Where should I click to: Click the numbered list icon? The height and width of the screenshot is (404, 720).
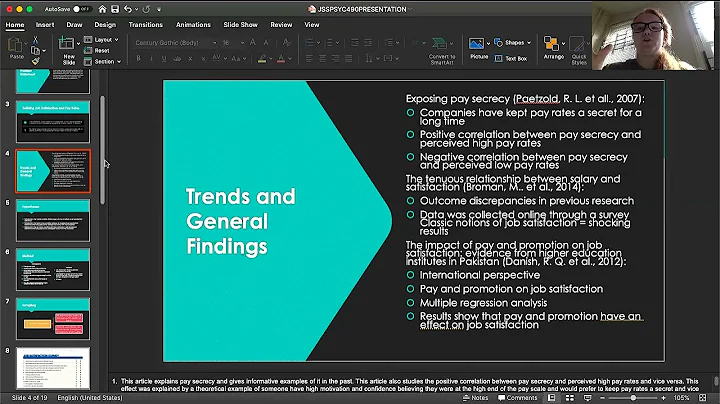click(x=329, y=43)
